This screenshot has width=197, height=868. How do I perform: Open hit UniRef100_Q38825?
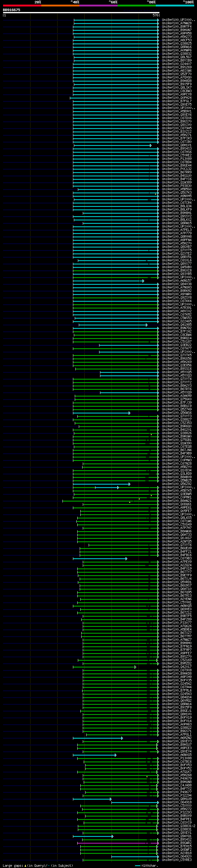(177, 43)
